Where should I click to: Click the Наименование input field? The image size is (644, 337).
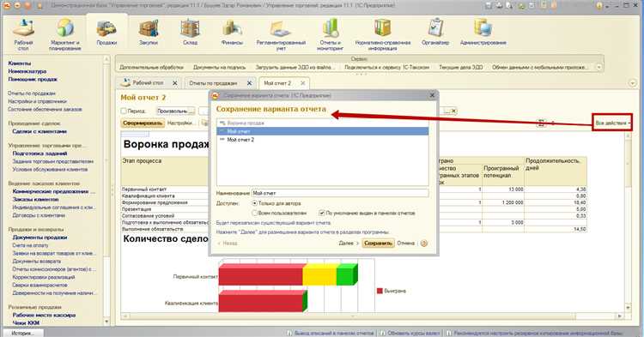(340, 193)
